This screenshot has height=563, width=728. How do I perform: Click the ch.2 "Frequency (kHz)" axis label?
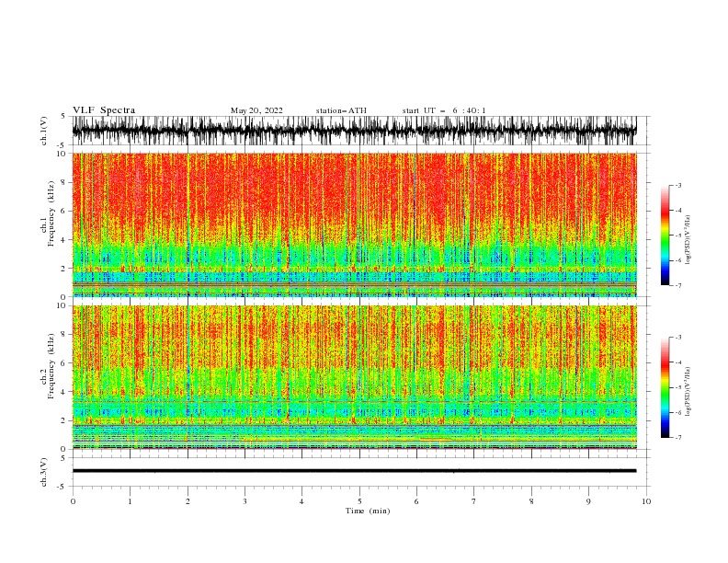(x=51, y=366)
